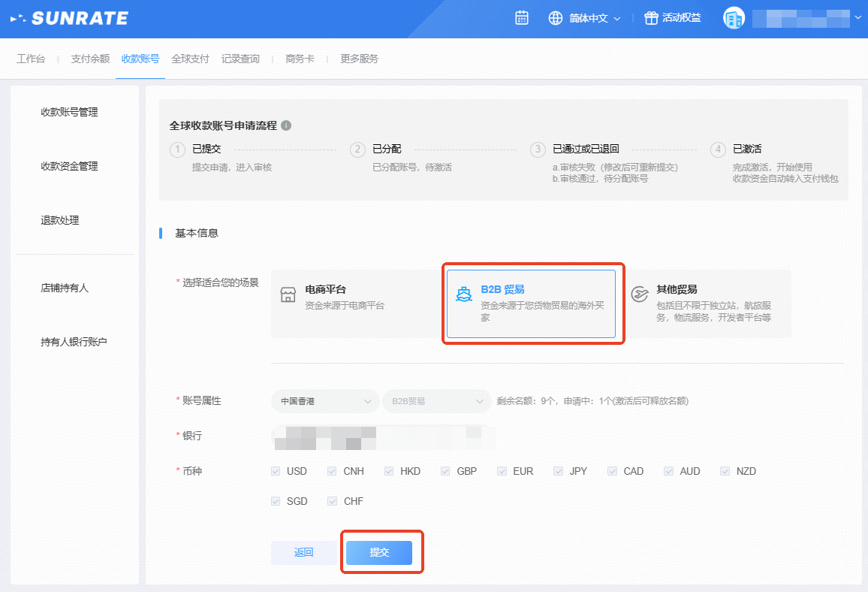868x592 pixels.
Task: Click the info icon beside 全球收款账号申请流程
Action: click(286, 125)
